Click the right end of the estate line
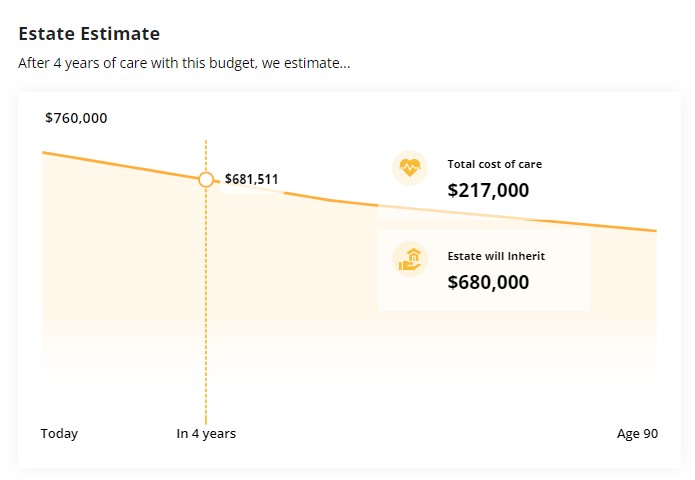The width and height of the screenshot is (695, 480). (654, 230)
